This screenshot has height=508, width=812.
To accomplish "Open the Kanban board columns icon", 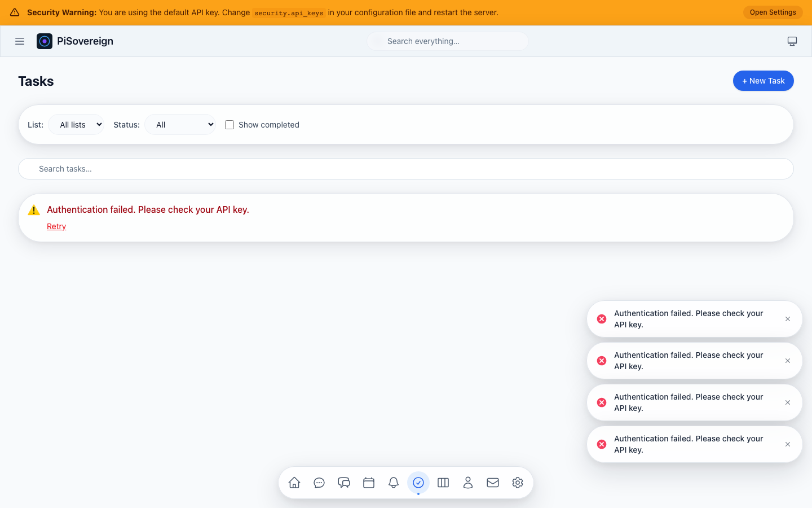I will pyautogui.click(x=443, y=483).
